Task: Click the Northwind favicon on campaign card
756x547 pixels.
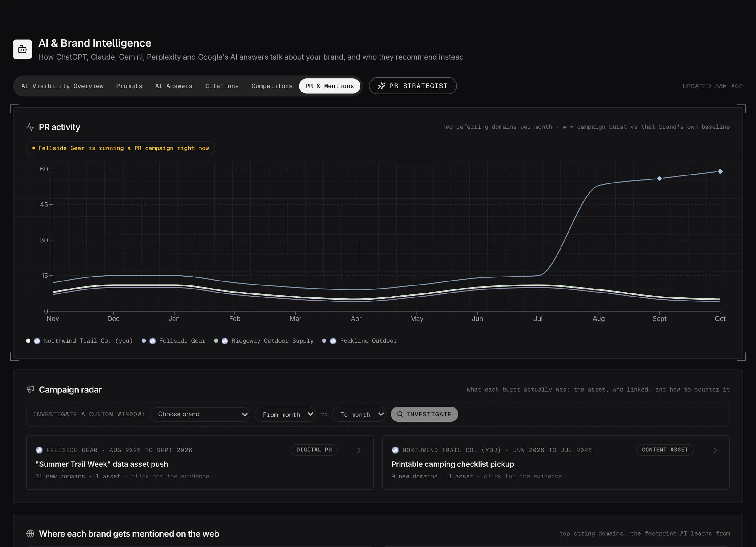Action: (395, 450)
